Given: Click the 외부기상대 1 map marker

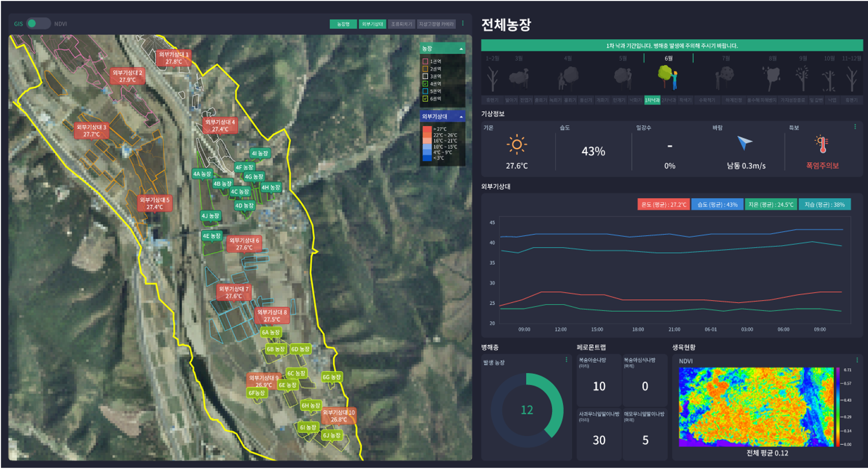Looking at the screenshot, I should [x=174, y=58].
